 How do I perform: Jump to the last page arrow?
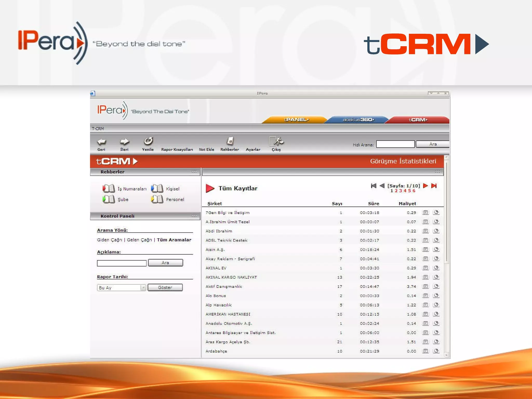pyautogui.click(x=434, y=186)
